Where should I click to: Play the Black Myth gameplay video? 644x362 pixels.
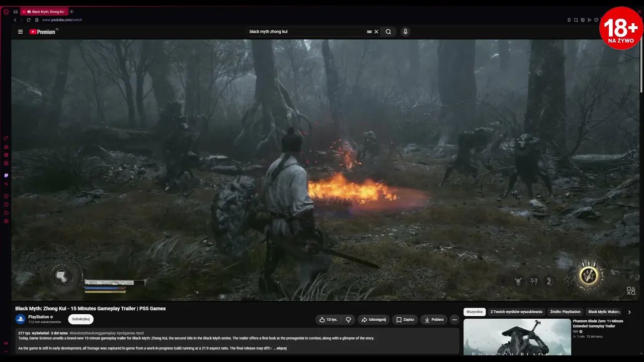[326, 170]
